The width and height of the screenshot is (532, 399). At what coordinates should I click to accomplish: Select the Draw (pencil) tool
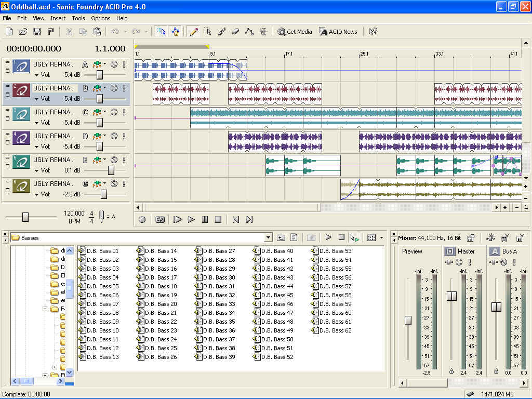tap(194, 32)
